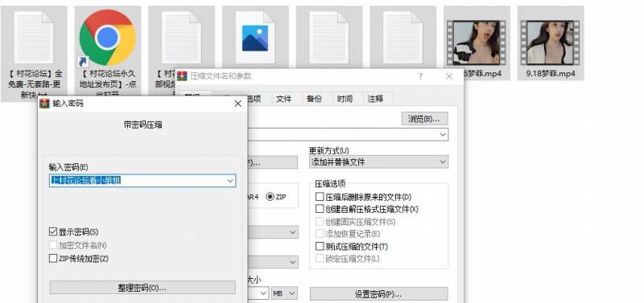The width and height of the screenshot is (644, 303).
Task: Open the password field dropdown arrow
Action: tap(230, 181)
